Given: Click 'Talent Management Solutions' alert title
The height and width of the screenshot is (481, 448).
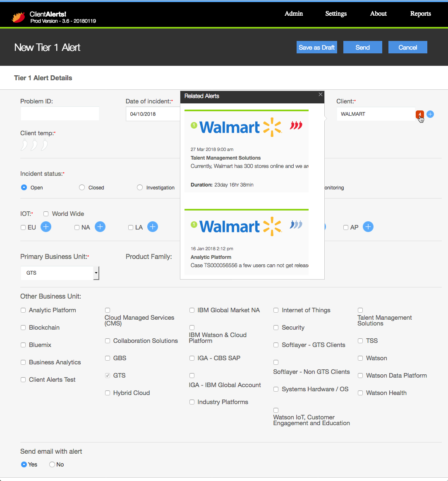Looking at the screenshot, I should pyautogui.click(x=225, y=158).
